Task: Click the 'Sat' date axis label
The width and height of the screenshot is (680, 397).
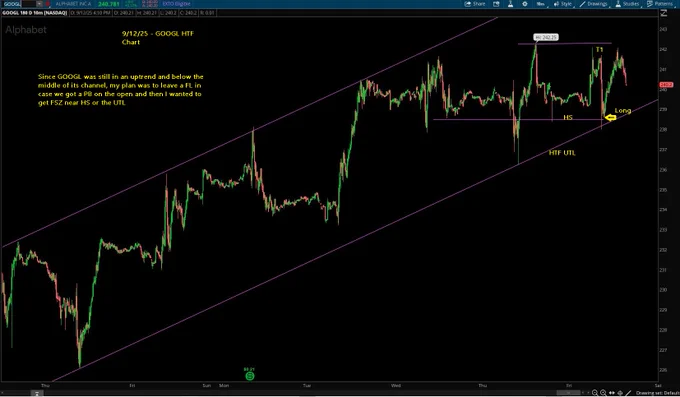Action: [658, 385]
